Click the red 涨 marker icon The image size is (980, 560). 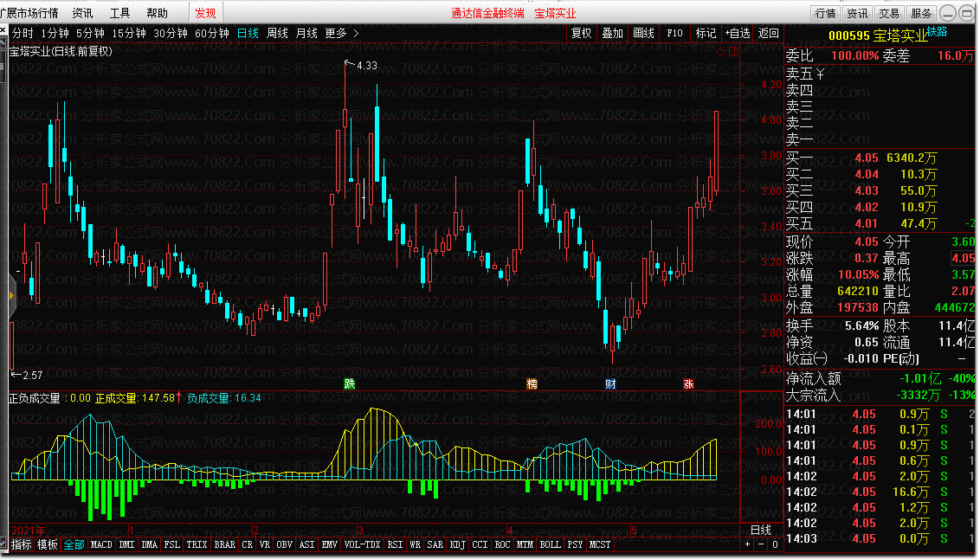click(x=688, y=383)
